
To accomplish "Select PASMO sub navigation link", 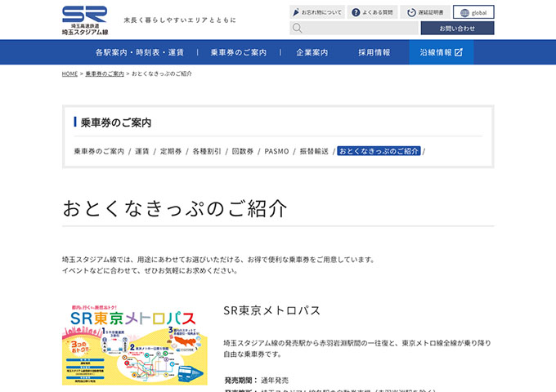I will click(x=276, y=151).
